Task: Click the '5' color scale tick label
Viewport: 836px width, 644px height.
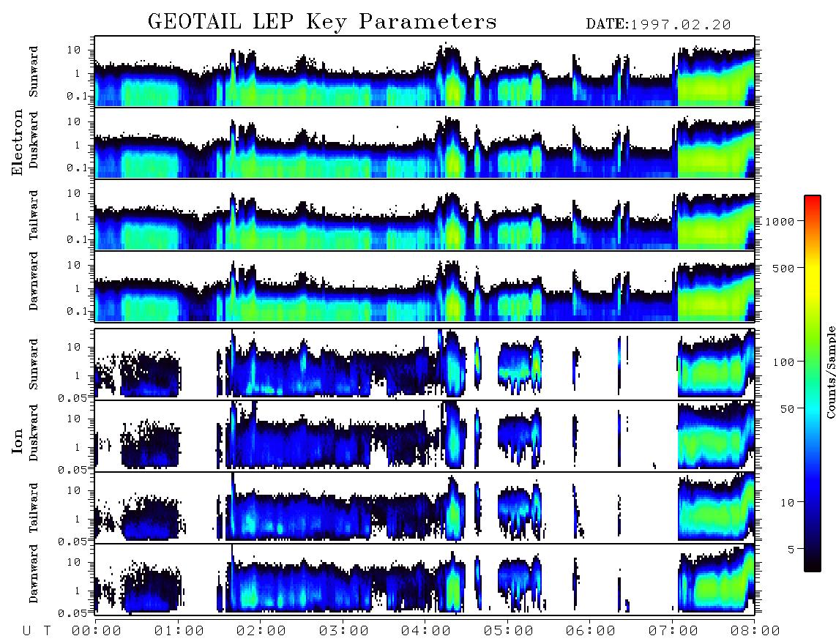Action: (791, 549)
